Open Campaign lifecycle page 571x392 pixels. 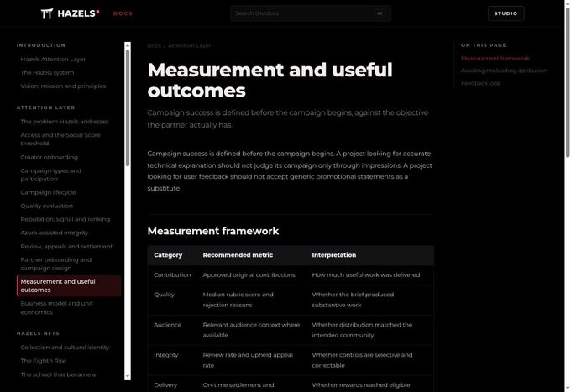tap(48, 192)
